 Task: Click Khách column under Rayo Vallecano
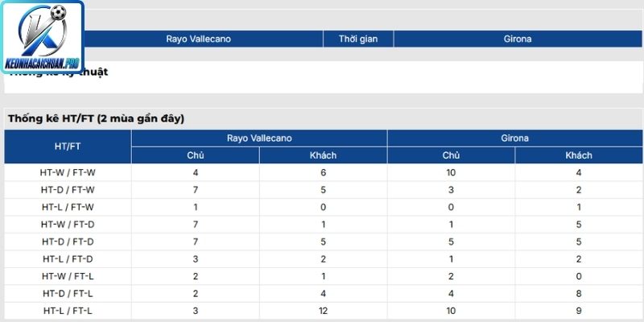[324, 155]
